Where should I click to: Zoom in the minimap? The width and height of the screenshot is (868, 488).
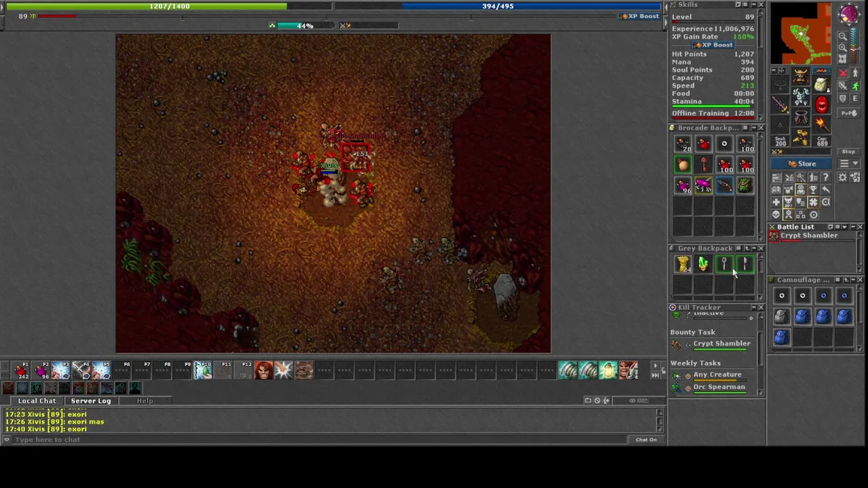point(843,48)
